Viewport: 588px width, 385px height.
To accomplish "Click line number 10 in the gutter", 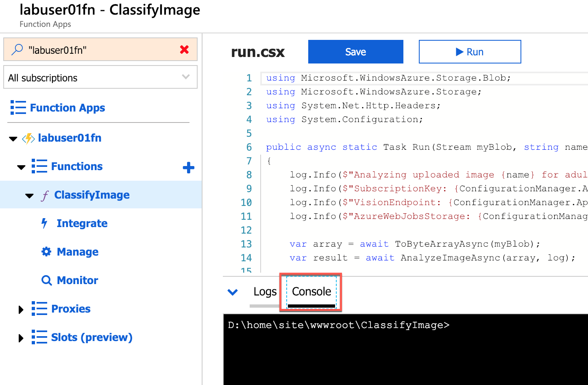I will (246, 202).
